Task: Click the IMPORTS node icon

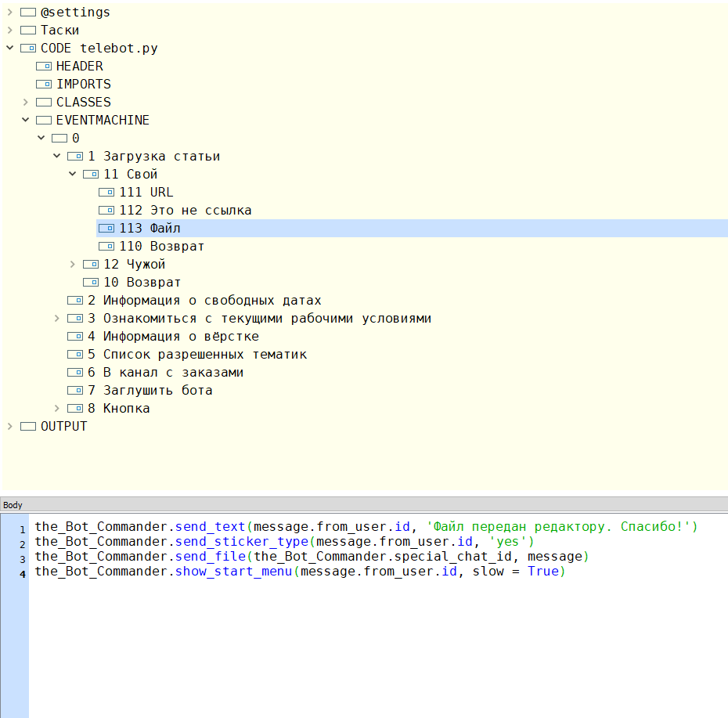Action: click(x=44, y=84)
